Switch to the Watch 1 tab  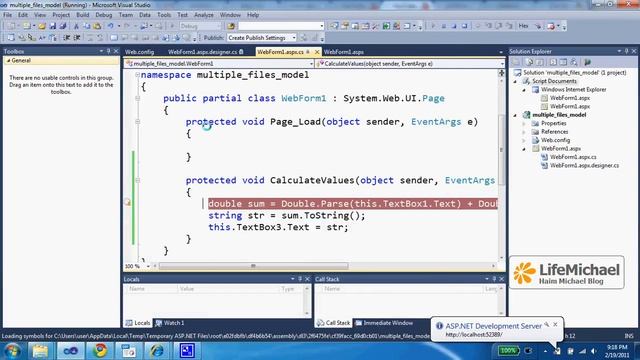[x=170, y=323]
